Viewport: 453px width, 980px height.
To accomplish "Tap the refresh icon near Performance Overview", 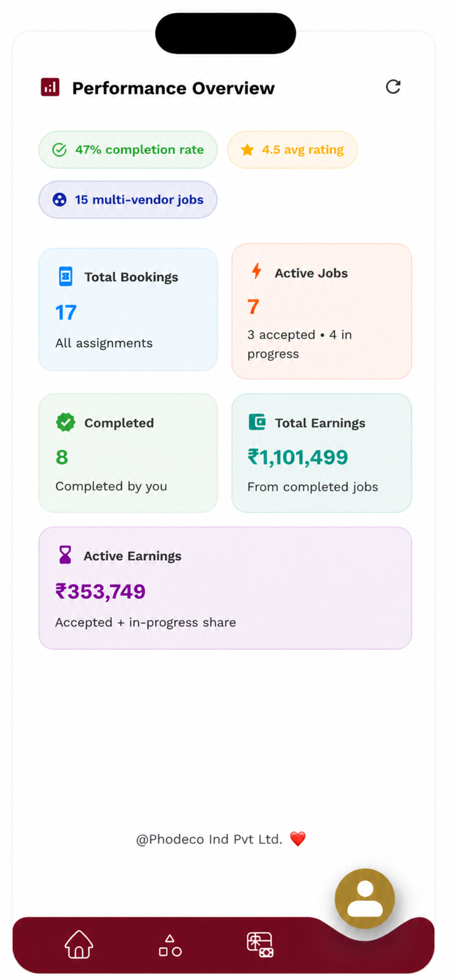I will point(393,87).
